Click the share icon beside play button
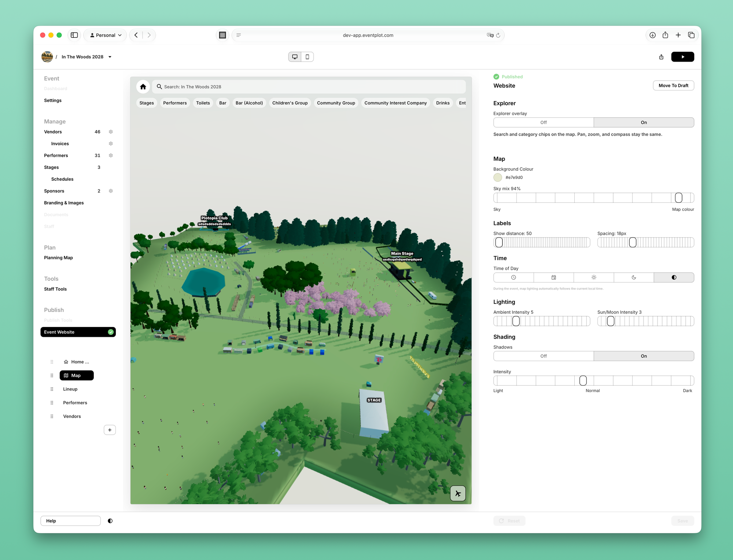This screenshot has width=733, height=560. (661, 57)
